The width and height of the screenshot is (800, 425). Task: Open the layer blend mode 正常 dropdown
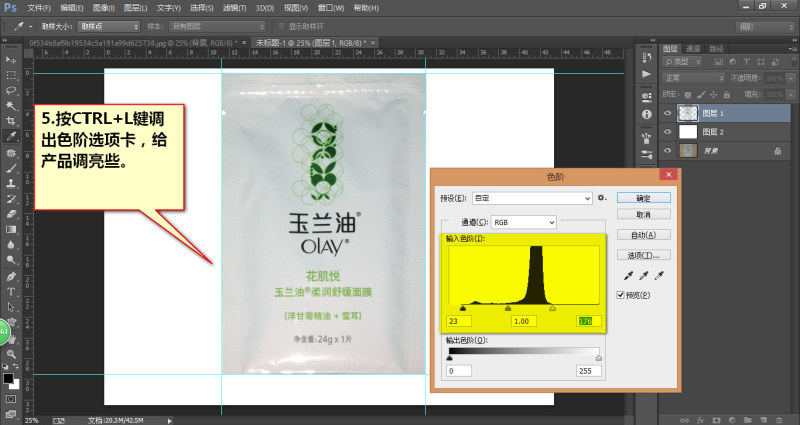tap(693, 78)
